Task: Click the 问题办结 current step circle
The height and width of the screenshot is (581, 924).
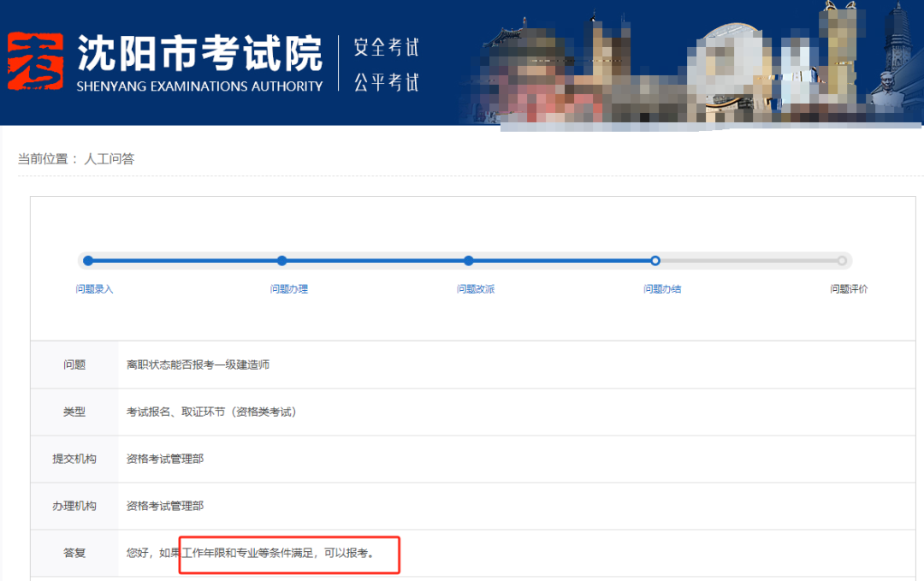Action: 655,261
